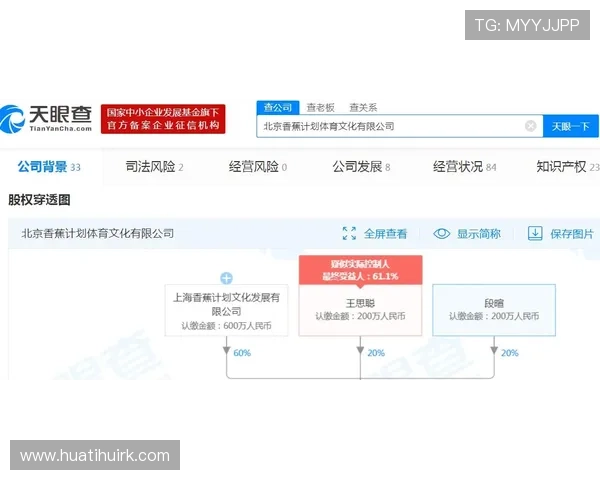Click the 股权穿透图 heading

pos(39,200)
